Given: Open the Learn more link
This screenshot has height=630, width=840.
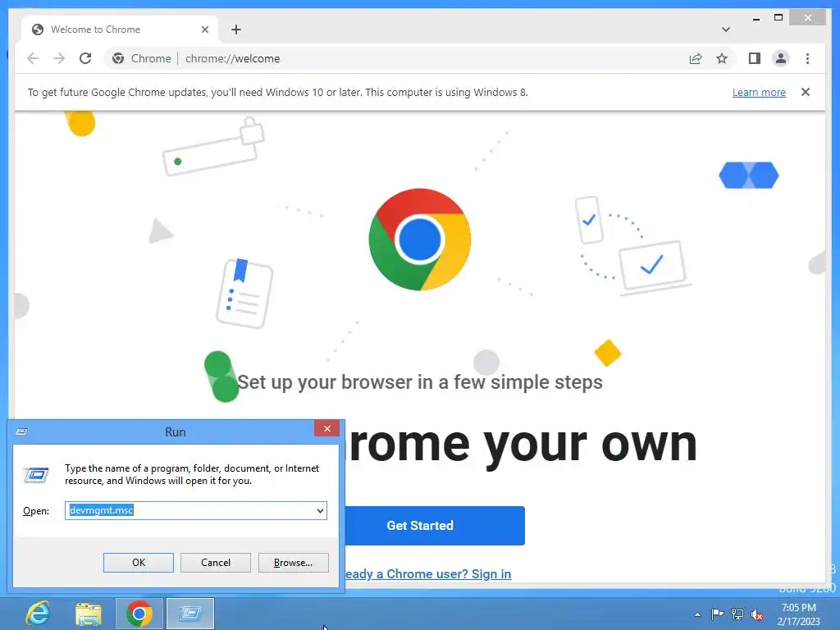Looking at the screenshot, I should click(x=759, y=92).
